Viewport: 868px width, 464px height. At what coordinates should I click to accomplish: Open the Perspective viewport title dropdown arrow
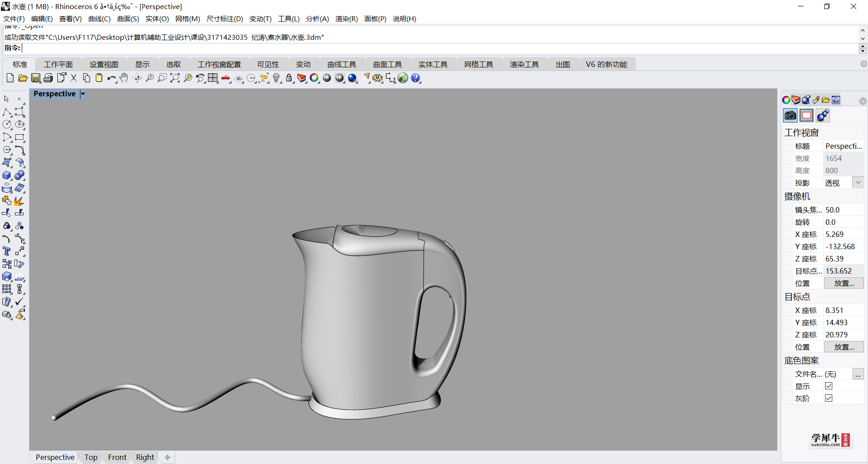pos(83,94)
